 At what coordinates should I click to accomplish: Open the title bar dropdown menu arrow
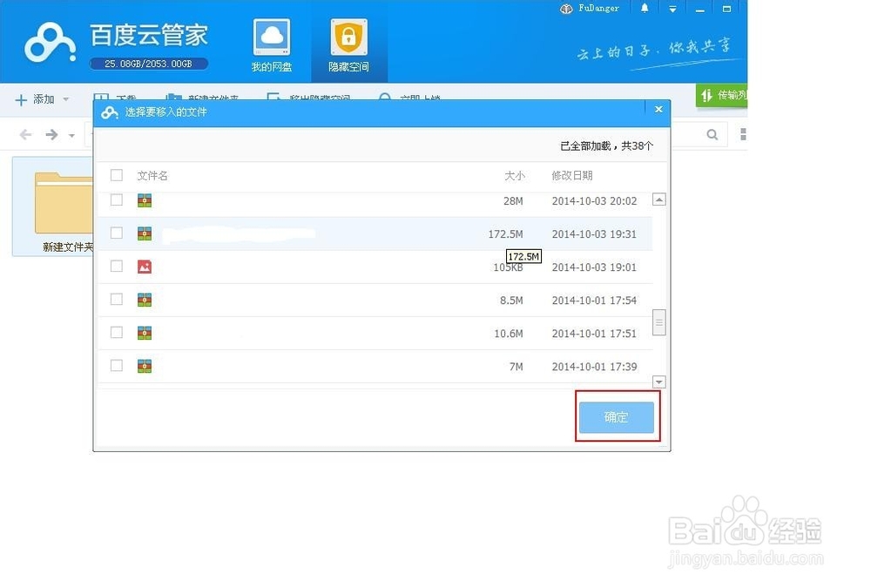tap(672, 9)
